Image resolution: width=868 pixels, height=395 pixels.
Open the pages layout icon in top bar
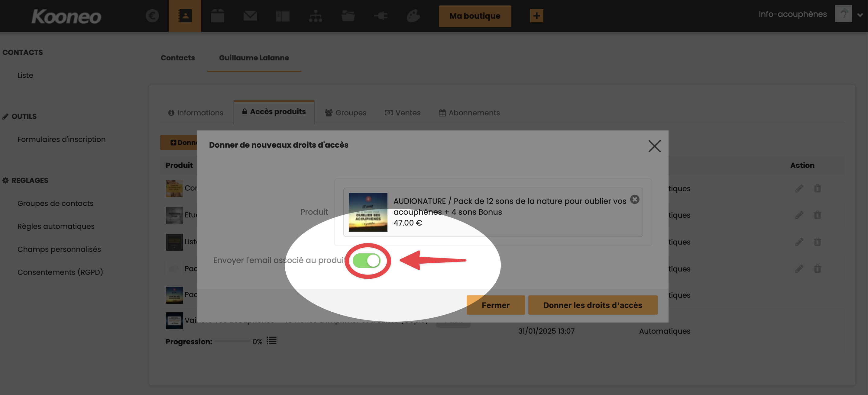tap(283, 16)
